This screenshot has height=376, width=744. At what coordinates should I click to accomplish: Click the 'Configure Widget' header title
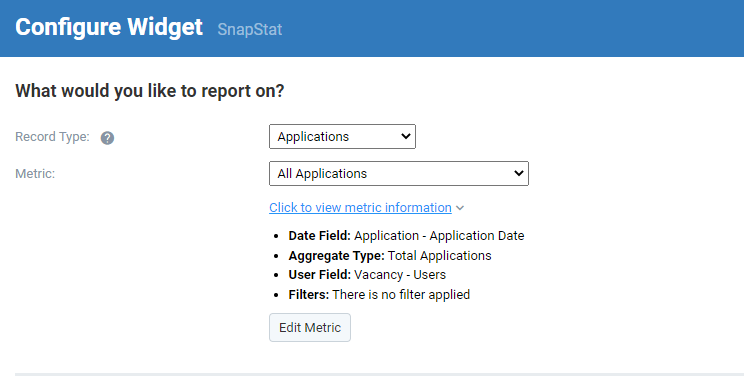[109, 27]
